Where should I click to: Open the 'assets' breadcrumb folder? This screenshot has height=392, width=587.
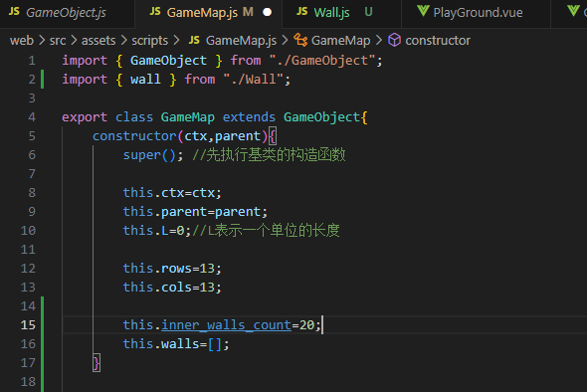click(98, 41)
